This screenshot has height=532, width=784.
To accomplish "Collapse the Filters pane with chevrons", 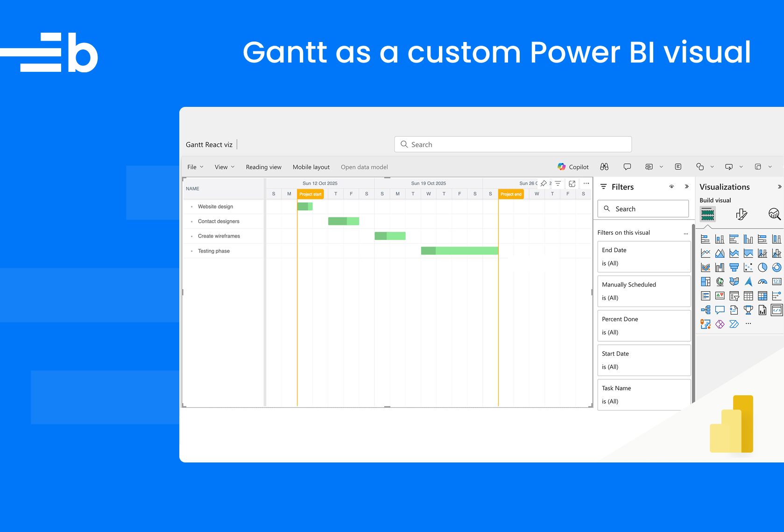I will coord(686,187).
